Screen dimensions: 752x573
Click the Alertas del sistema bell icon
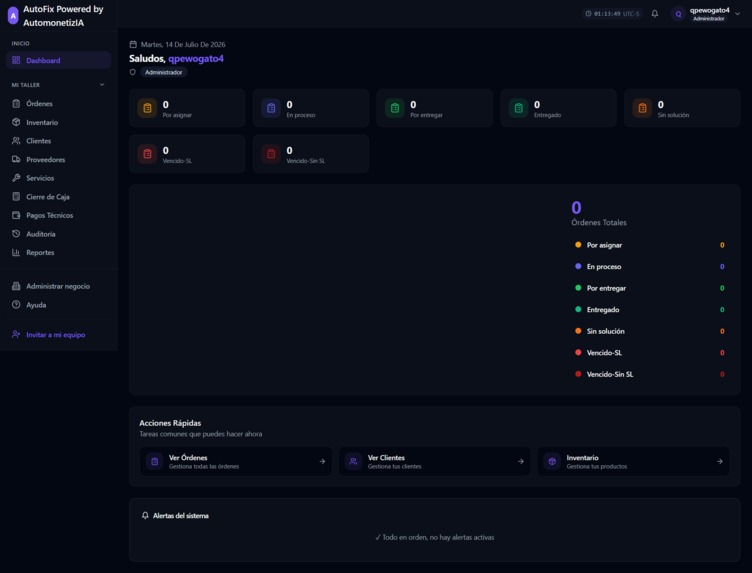145,516
